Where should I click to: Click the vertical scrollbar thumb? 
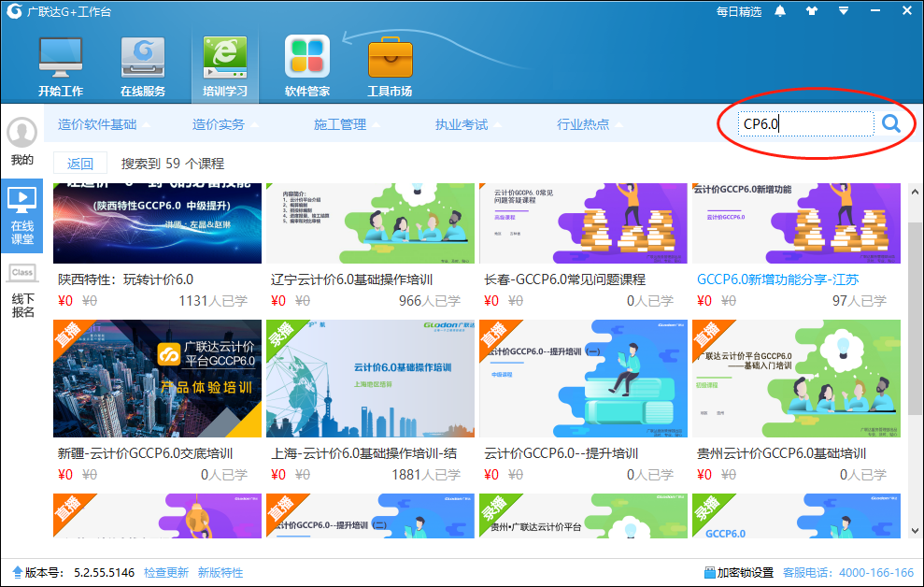[915, 318]
